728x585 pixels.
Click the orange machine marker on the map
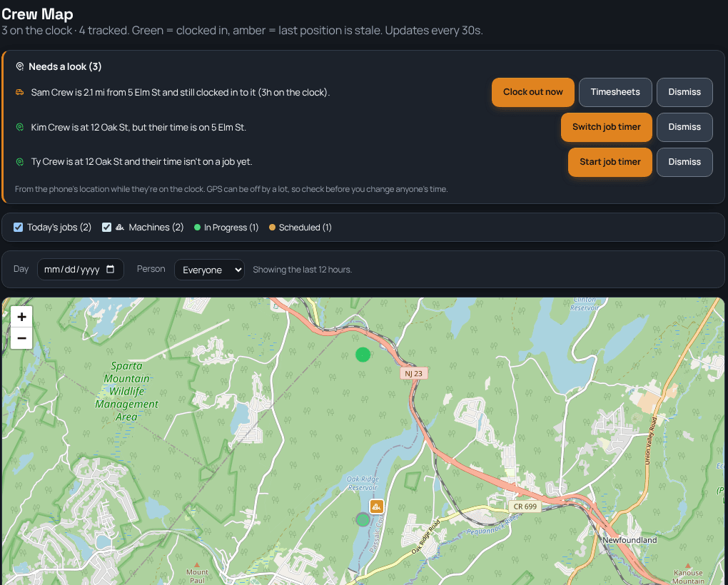click(377, 507)
